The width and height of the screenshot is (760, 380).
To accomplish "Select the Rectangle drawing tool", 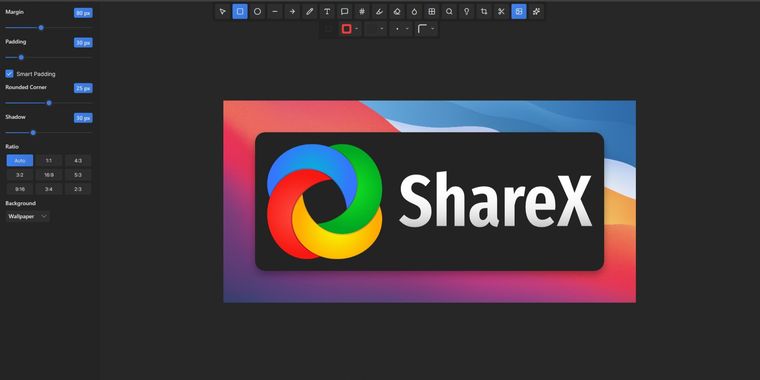I will [240, 12].
